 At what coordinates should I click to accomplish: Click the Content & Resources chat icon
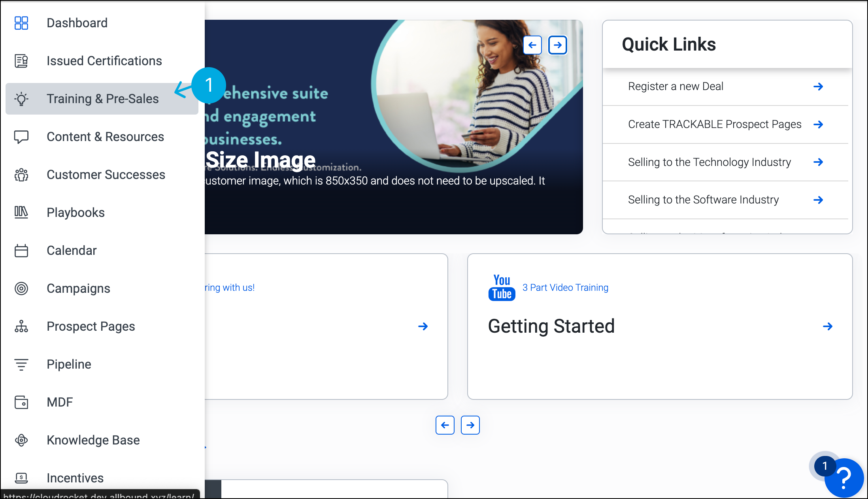click(21, 137)
